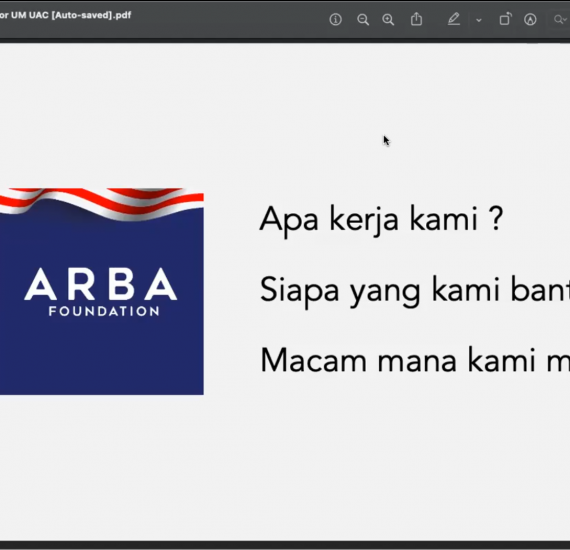Click the PDF file name in title bar
570x550 pixels.
(65, 15)
